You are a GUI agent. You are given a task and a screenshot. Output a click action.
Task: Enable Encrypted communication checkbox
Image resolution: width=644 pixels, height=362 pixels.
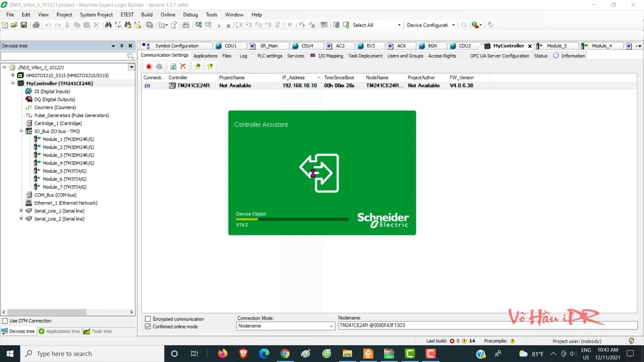148,319
